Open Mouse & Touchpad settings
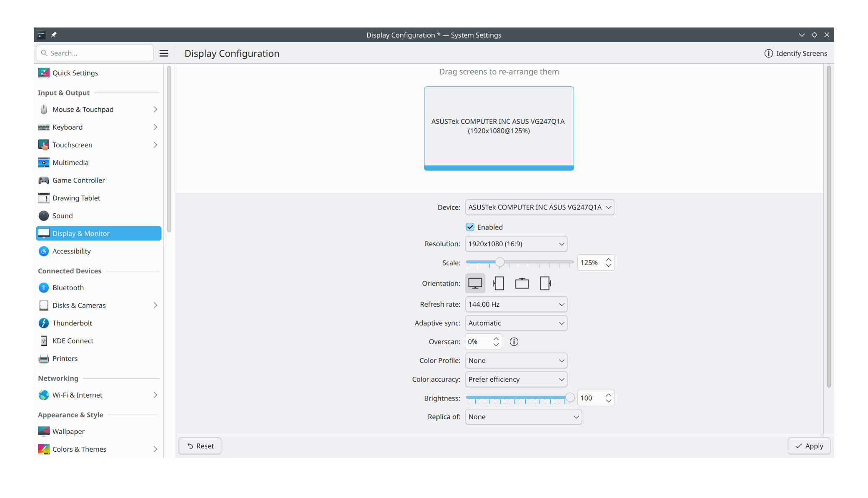 tap(98, 109)
